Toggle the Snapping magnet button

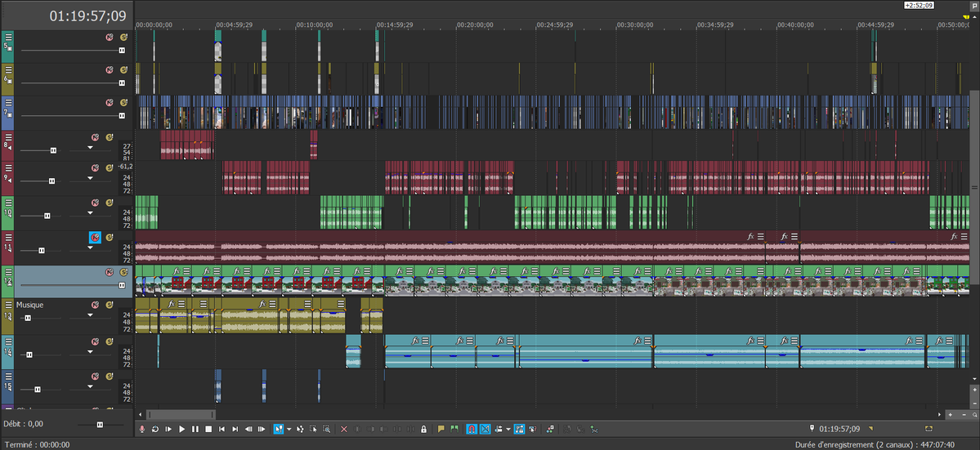472,429
